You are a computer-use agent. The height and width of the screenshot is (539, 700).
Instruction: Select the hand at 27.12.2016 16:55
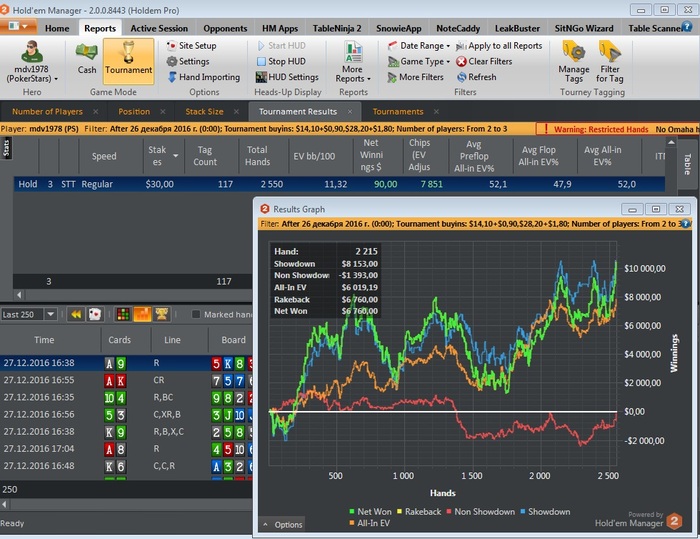[x=126, y=380]
